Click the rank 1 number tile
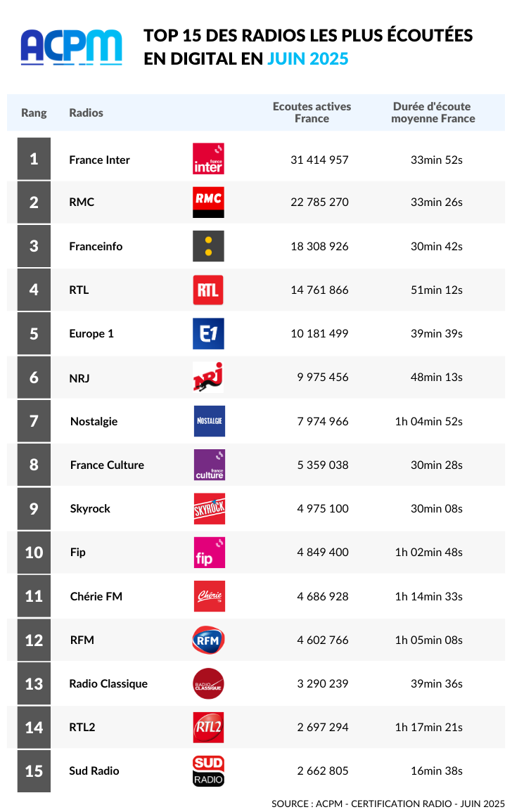Viewport: 512px width, 812px height. pos(34,158)
